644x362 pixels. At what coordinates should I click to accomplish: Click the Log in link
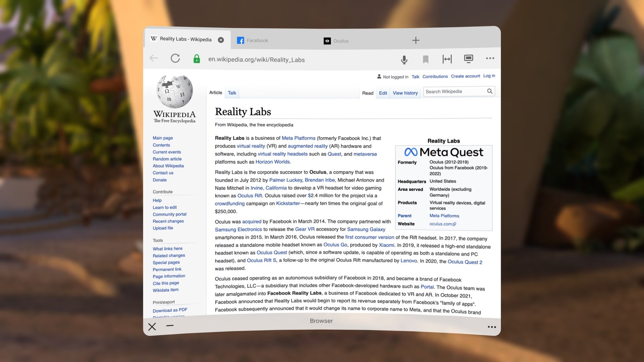(x=489, y=76)
